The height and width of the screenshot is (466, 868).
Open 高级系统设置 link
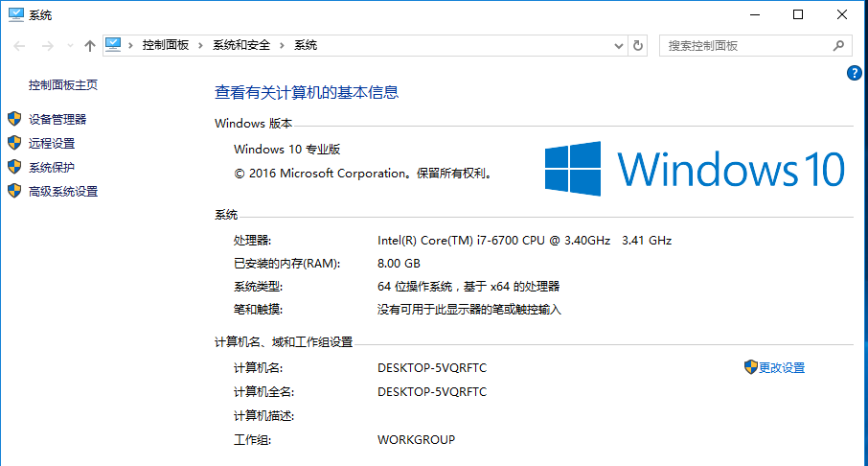click(63, 192)
